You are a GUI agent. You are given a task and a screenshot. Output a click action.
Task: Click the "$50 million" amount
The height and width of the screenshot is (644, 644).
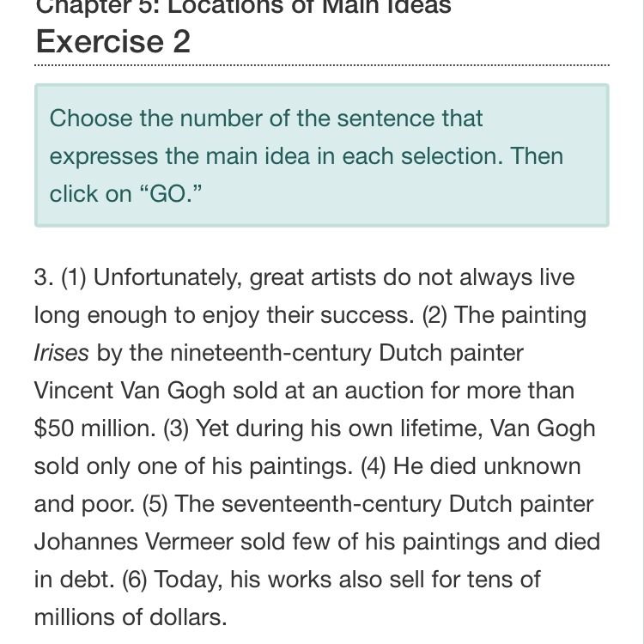pos(94,428)
